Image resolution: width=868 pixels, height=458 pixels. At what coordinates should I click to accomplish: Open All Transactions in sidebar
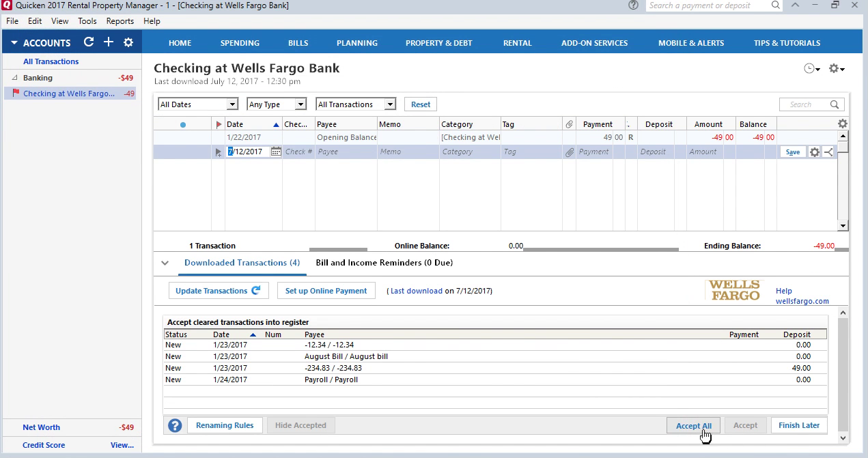(x=51, y=61)
